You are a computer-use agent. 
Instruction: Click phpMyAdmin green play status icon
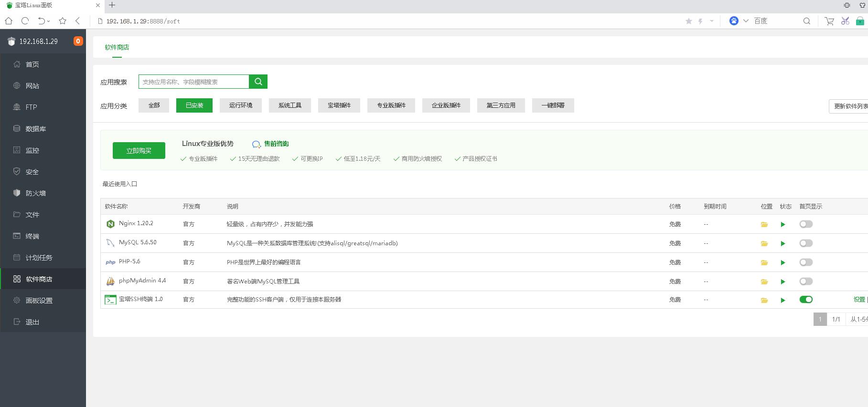coord(783,282)
